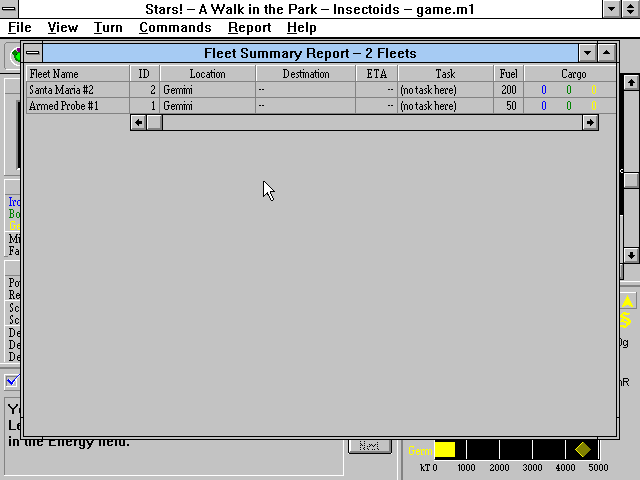Click the yellow dollar sign icon
Image resolution: width=640 pixels, height=480 pixels.
[x=626, y=320]
